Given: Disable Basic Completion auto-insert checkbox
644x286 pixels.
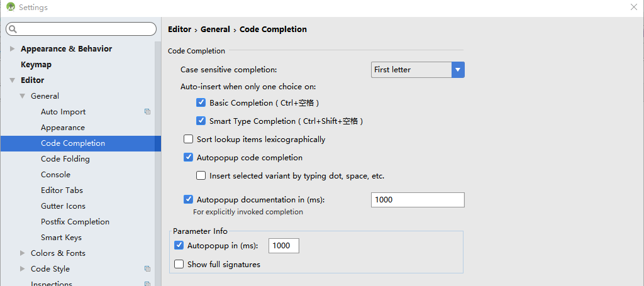Looking at the screenshot, I should point(201,102).
